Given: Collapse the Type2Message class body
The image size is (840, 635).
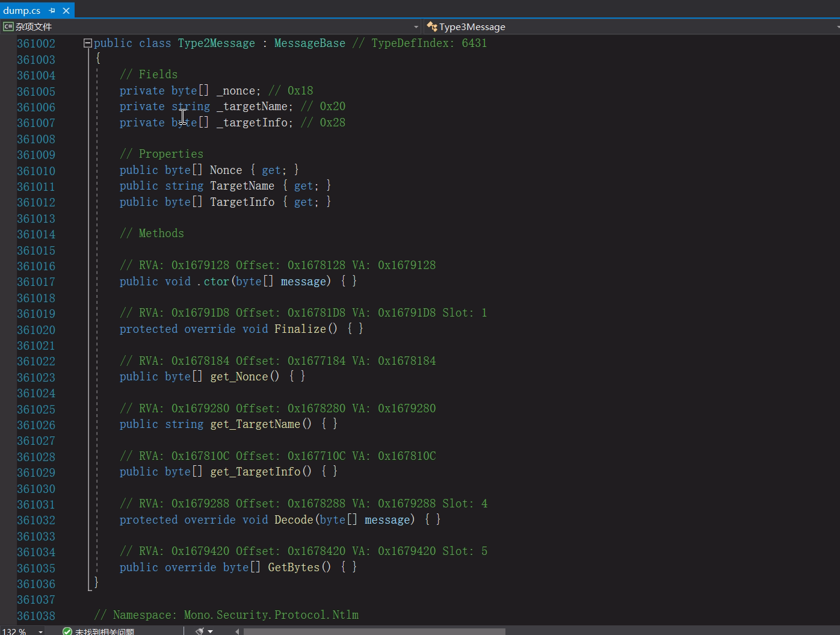Looking at the screenshot, I should pyautogui.click(x=87, y=43).
